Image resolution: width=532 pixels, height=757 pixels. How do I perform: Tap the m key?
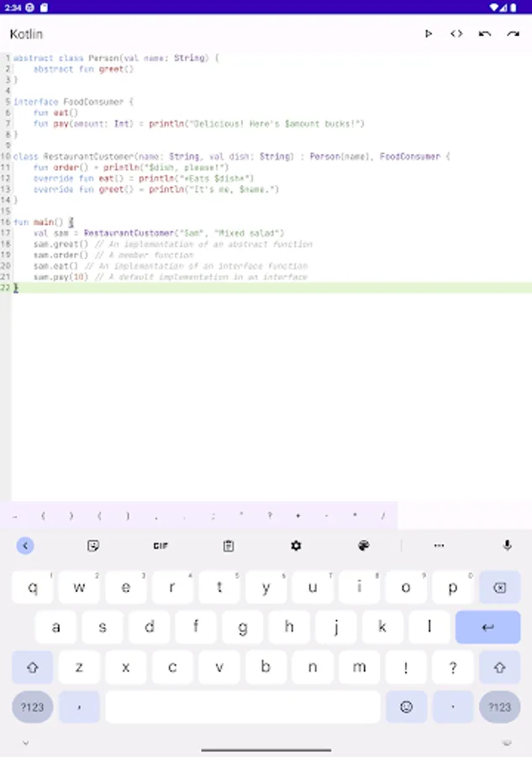pos(360,667)
